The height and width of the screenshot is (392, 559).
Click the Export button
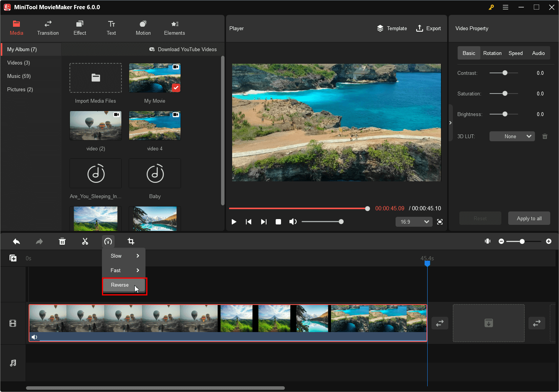428,28
